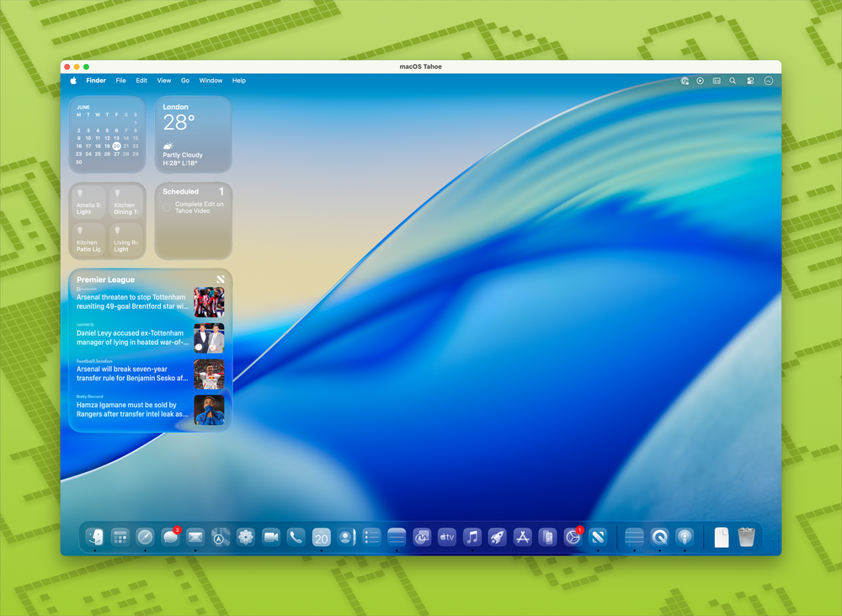Viewport: 842px width, 616px height.
Task: Open Mail envelope icon in Dock
Action: (195, 537)
